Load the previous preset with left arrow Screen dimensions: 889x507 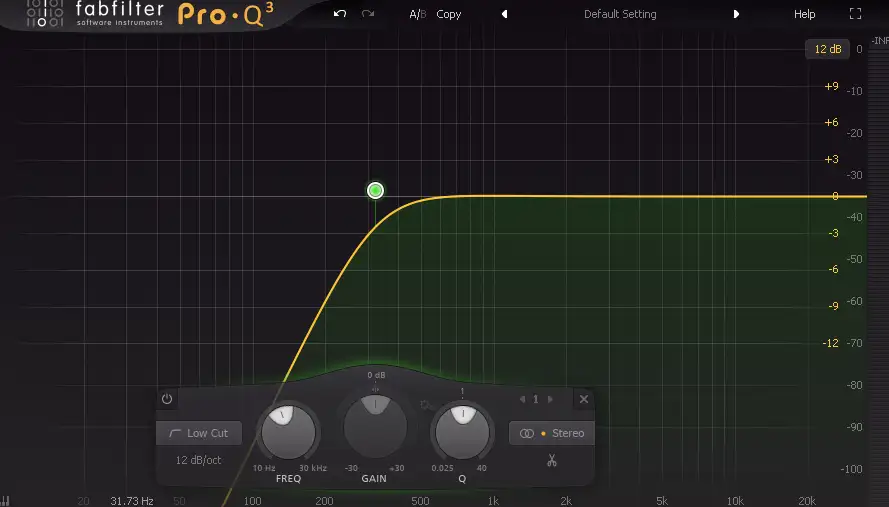[x=504, y=14]
